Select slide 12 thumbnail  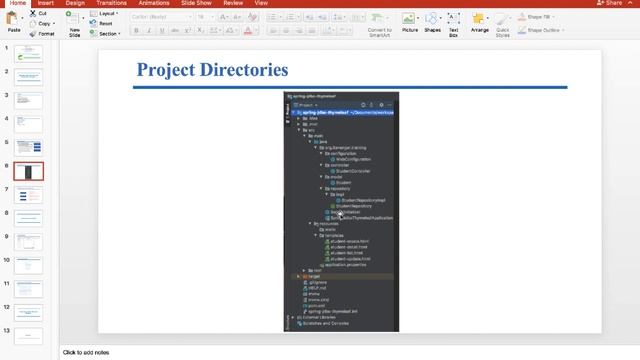coord(28,312)
